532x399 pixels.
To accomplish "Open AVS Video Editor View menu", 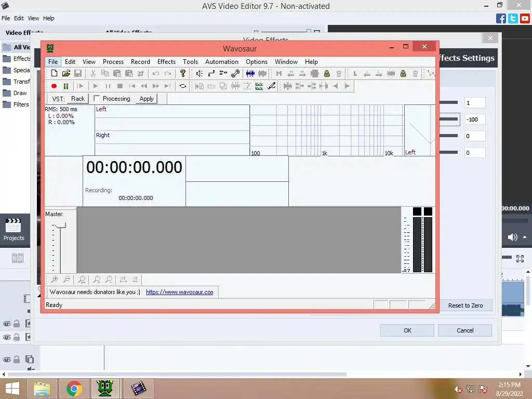I will (x=33, y=18).
